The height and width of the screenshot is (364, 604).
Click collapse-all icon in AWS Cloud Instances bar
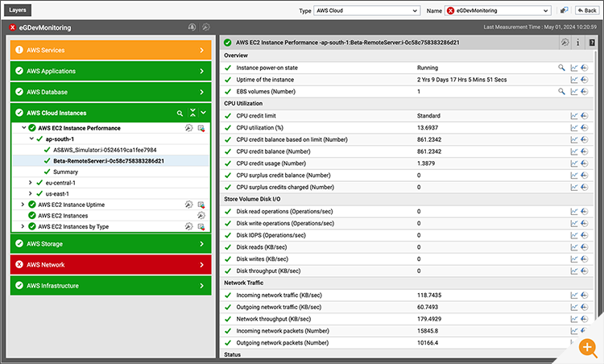point(192,113)
